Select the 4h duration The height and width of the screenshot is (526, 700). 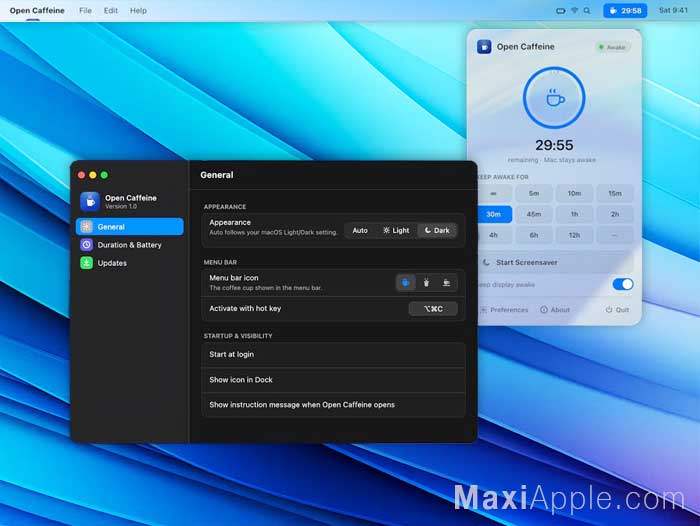pos(494,235)
